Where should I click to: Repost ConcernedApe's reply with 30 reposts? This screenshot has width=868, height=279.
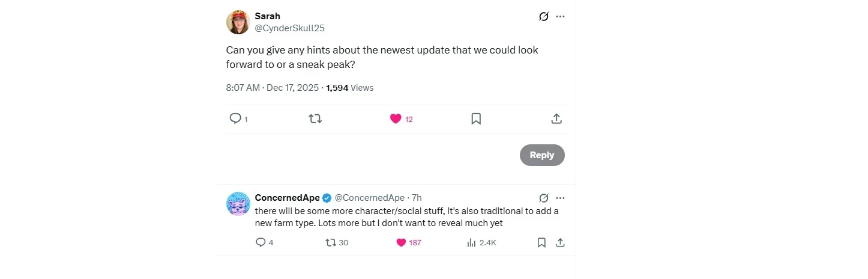pos(331,242)
